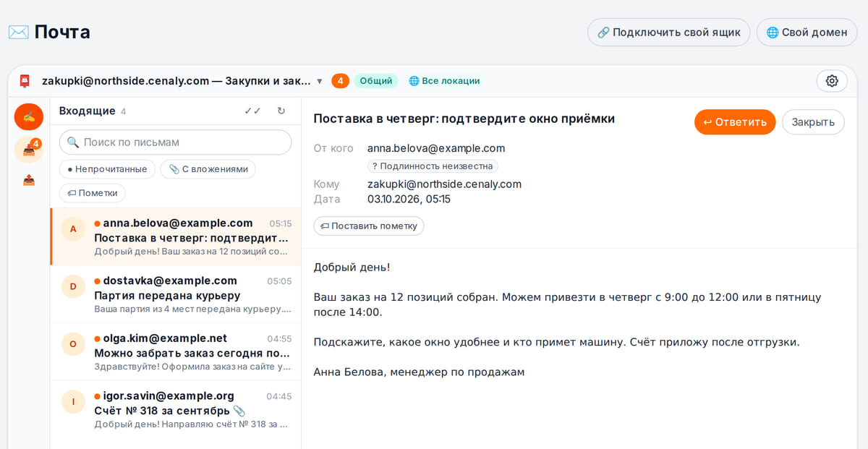Open message Партия передана курьеру
The image size is (868, 449).
176,294
